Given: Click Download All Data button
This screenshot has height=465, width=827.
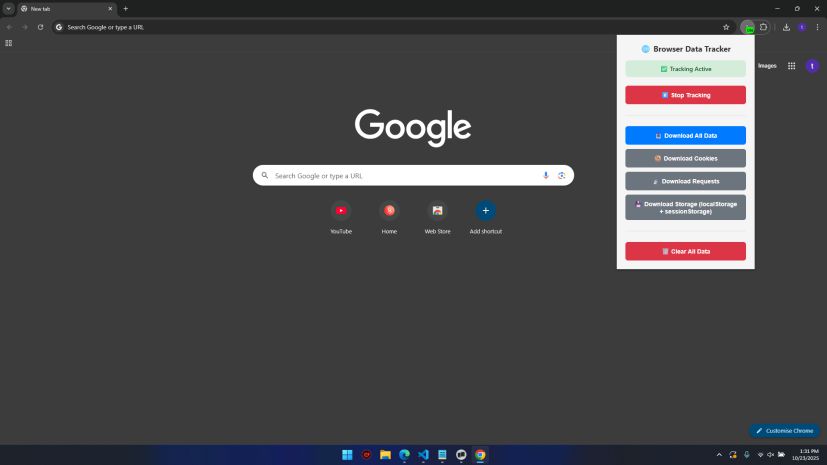Looking at the screenshot, I should pos(686,135).
